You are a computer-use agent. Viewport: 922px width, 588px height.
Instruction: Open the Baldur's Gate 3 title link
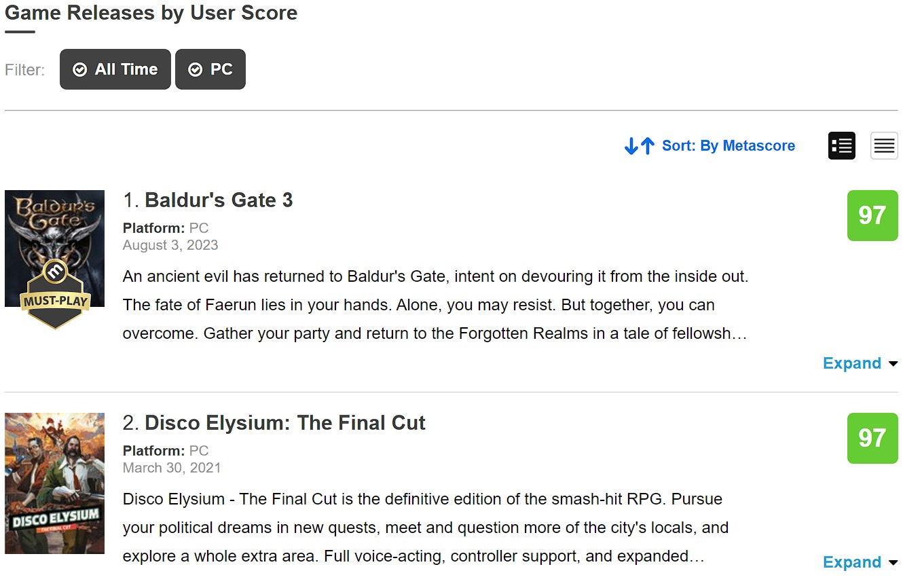(219, 200)
